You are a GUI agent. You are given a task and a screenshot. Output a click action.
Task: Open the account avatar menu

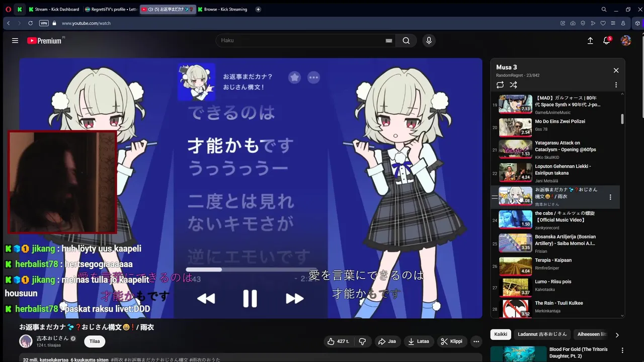[626, 41]
